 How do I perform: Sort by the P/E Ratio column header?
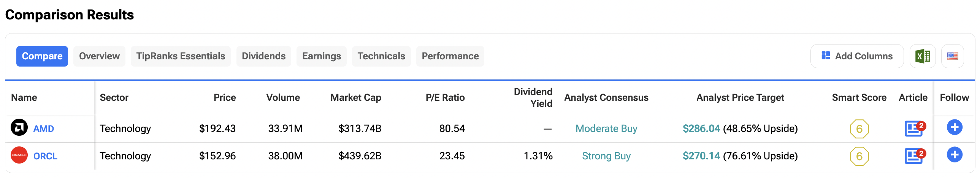pos(445,98)
